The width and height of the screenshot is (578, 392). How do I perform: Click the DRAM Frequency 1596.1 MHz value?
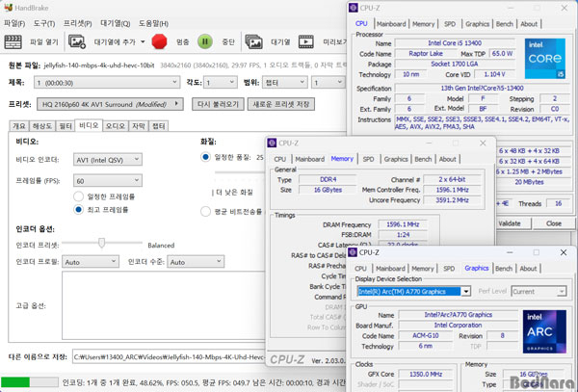pyautogui.click(x=403, y=224)
